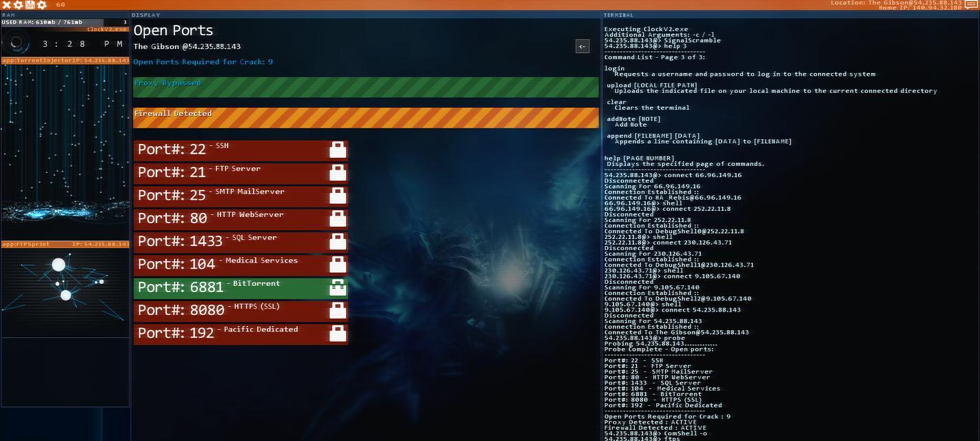980x441 pixels.
Task: Click 'upload [LOCAL FILE PATH]' terminal line
Action: [x=652, y=85]
